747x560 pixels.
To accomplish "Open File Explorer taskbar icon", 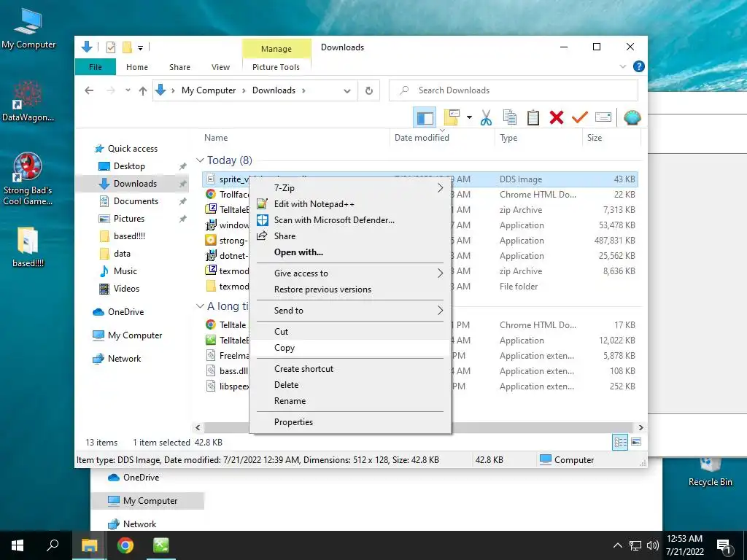I will [x=89, y=545].
